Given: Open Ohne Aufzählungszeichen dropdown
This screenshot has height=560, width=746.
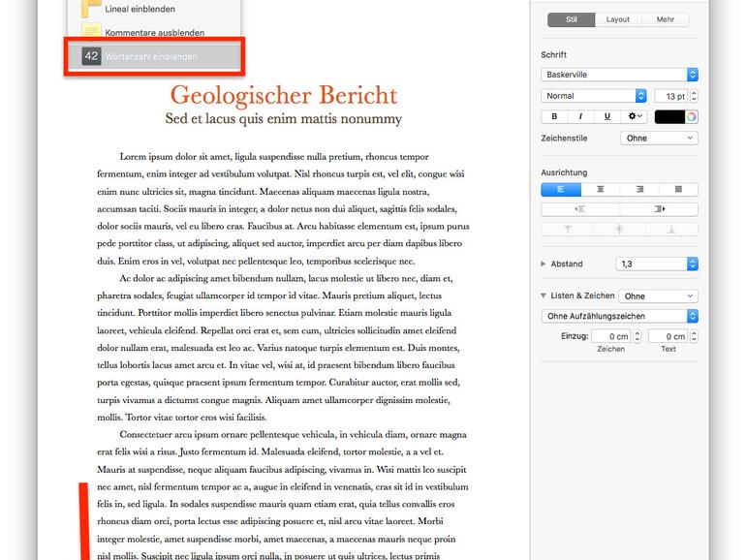Looking at the screenshot, I should click(619, 316).
